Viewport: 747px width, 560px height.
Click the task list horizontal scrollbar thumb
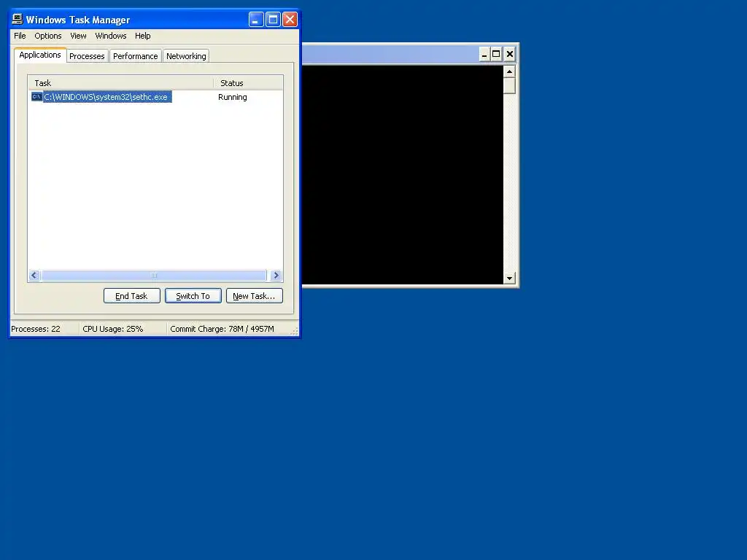(154, 275)
